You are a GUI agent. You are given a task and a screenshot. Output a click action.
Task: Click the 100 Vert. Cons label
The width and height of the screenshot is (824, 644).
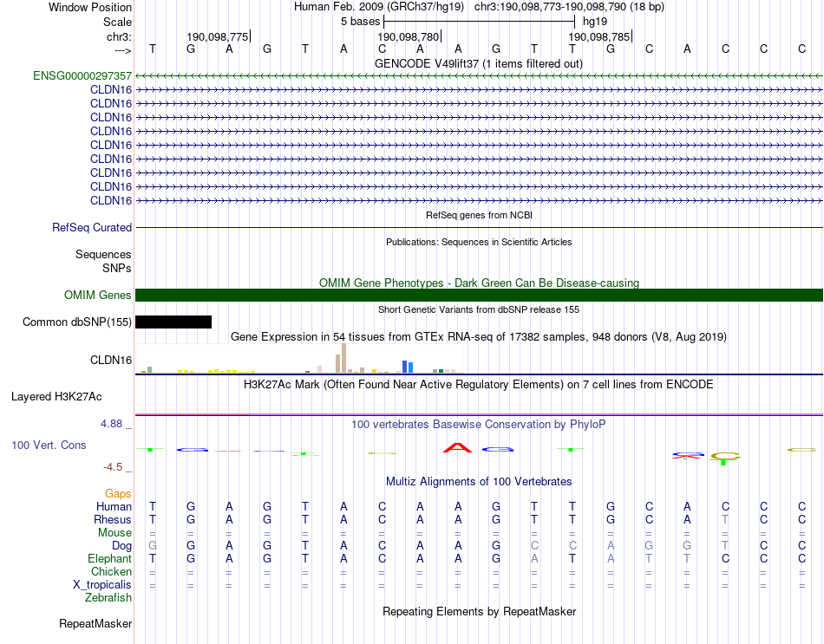point(49,445)
